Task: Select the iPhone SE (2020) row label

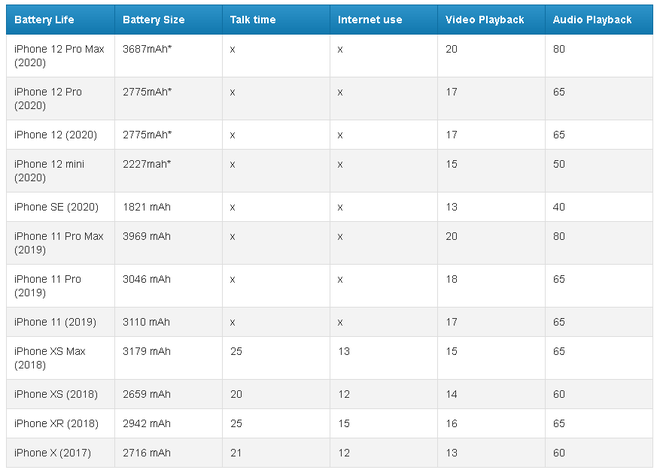Action: point(56,207)
